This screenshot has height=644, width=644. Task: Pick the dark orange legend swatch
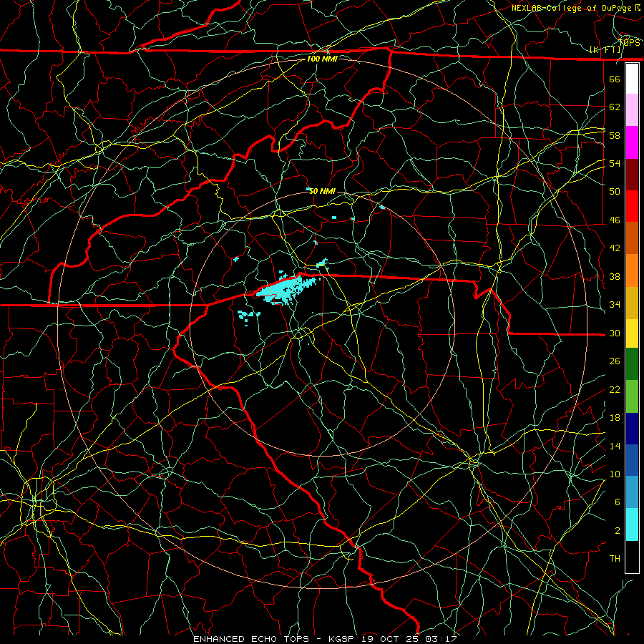[632, 238]
